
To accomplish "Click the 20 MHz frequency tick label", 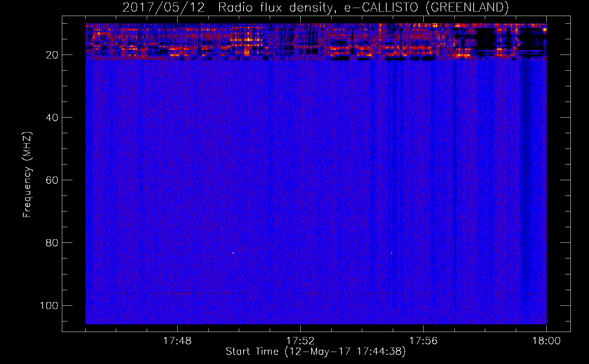I will 52,55.
